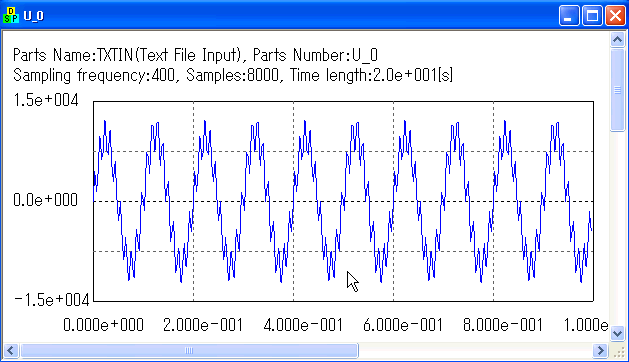Click the vertical scrollbar down arrow

pyautogui.click(x=617, y=333)
